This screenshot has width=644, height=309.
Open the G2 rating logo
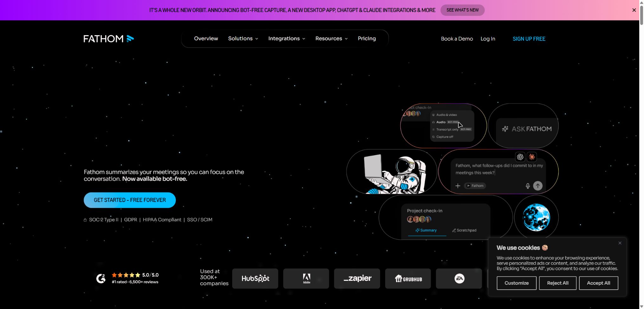[101, 278]
